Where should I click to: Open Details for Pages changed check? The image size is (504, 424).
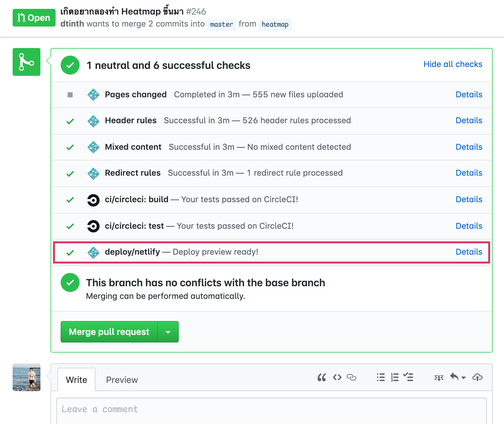tap(469, 94)
